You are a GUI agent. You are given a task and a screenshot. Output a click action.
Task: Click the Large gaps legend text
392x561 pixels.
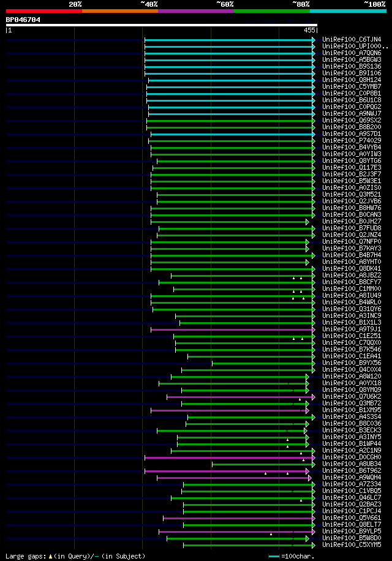75,556
